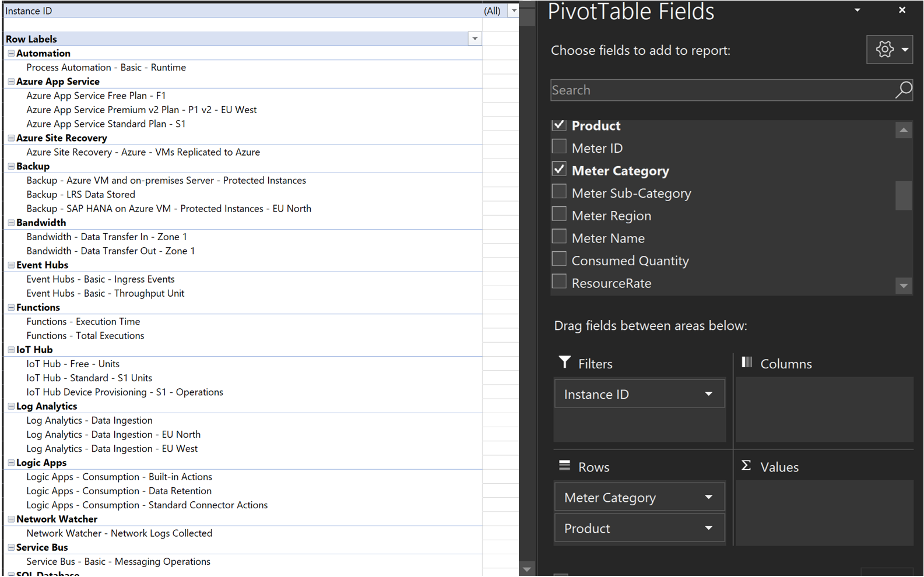The height and width of the screenshot is (577, 924).
Task: Uncheck the Product field checkbox
Action: [x=559, y=125]
